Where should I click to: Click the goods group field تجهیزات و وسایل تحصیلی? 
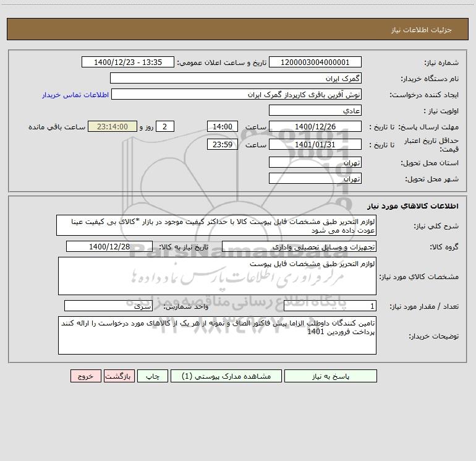pos(299,246)
